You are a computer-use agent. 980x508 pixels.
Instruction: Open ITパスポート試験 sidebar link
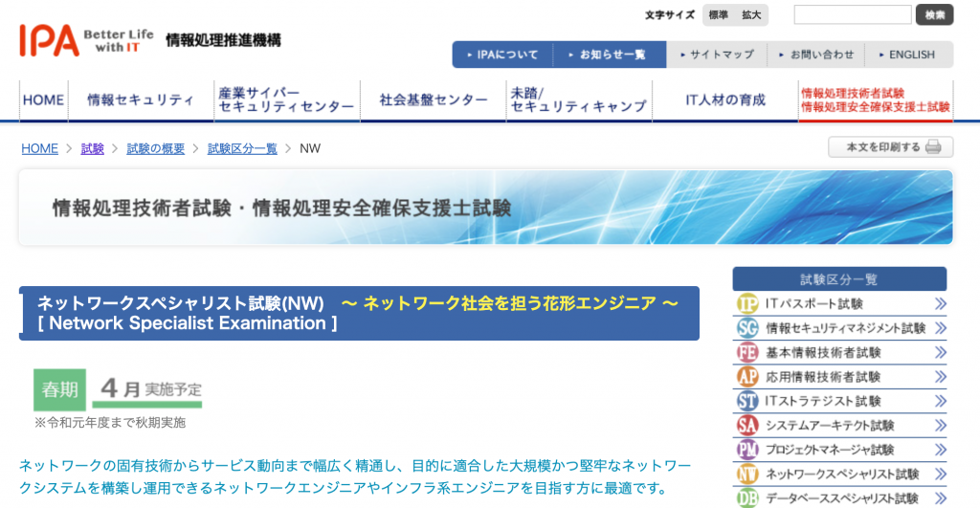(839, 303)
